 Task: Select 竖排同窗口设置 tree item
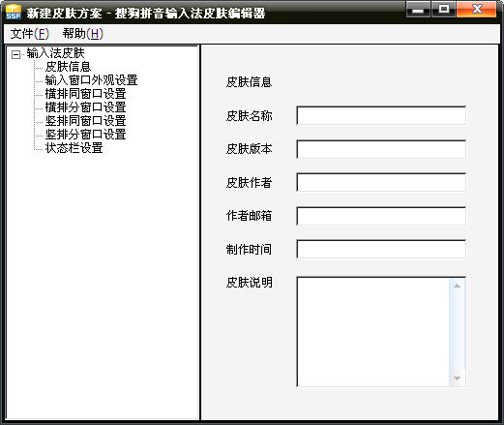(x=85, y=121)
